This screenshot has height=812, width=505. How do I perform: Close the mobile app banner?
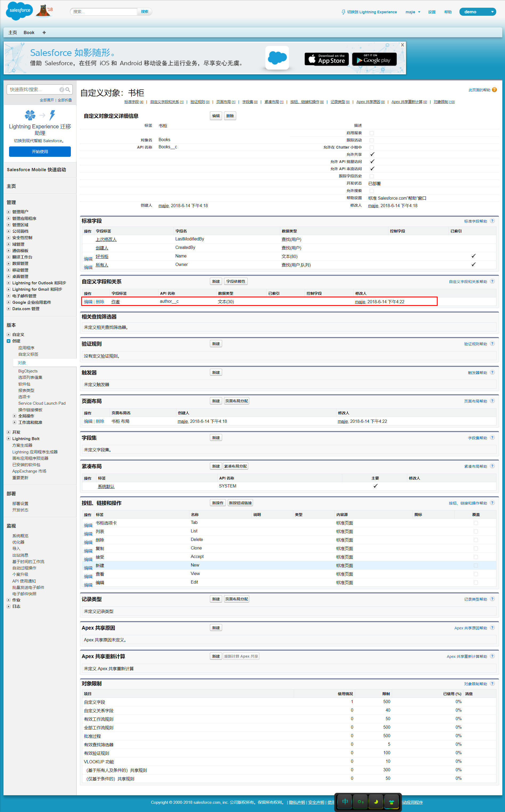402,45
